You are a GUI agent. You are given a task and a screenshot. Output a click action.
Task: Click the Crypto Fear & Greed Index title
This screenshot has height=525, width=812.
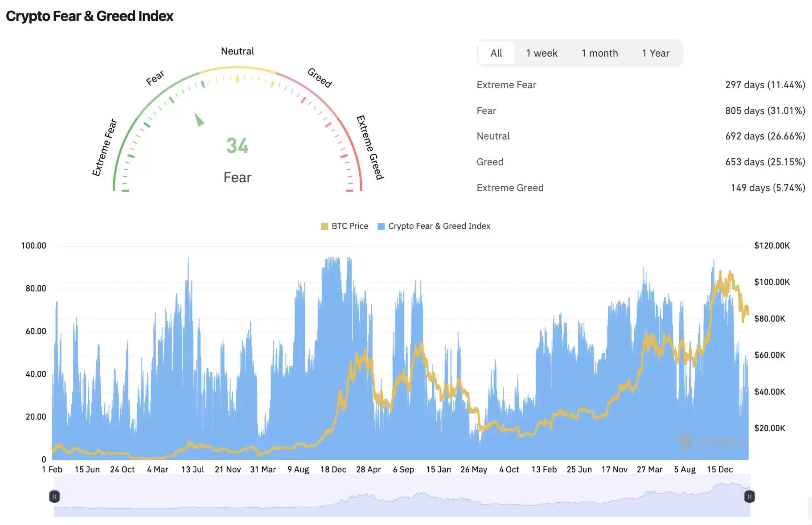[x=90, y=16]
